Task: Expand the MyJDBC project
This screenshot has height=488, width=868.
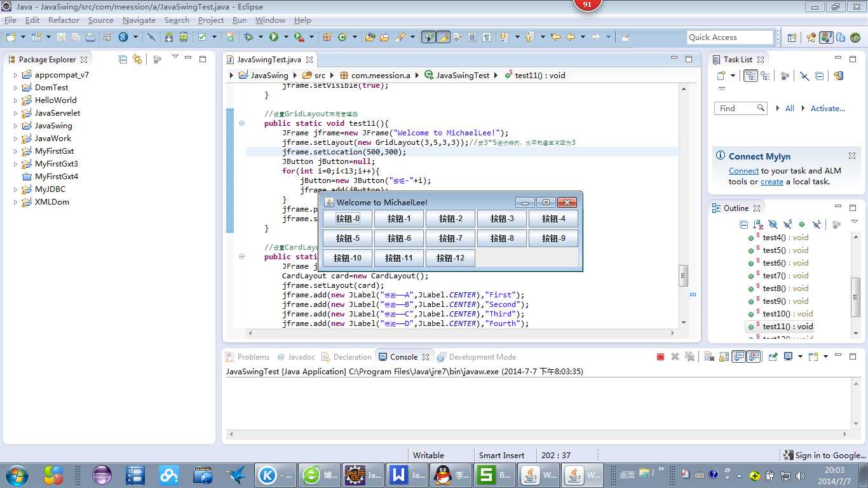Action: point(16,189)
